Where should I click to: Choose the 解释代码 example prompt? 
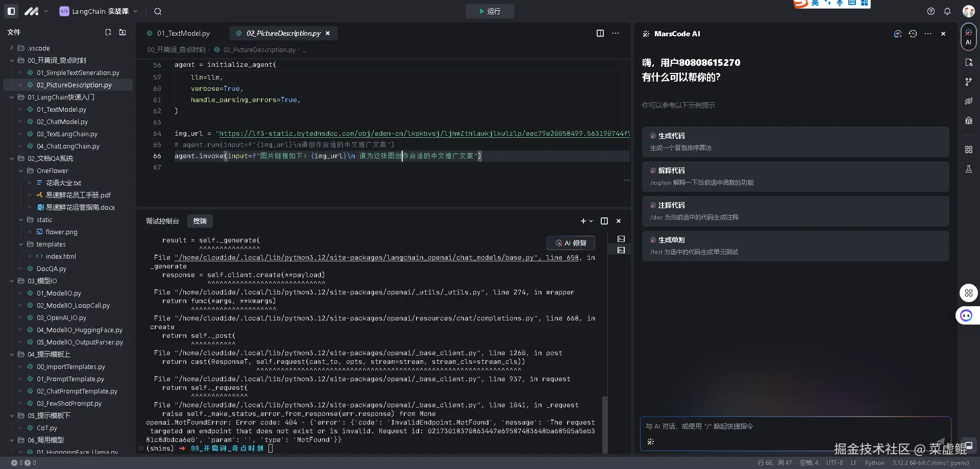[x=795, y=177]
